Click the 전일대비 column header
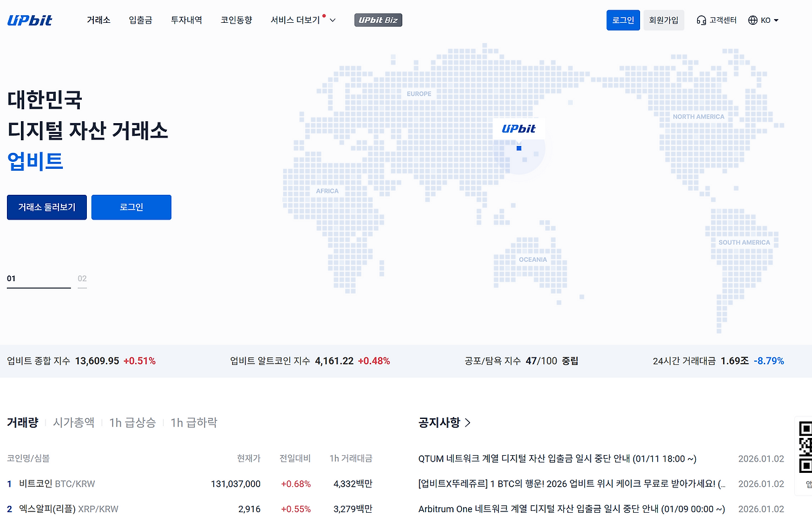Viewport: 812px width, 516px height. pyautogui.click(x=295, y=458)
